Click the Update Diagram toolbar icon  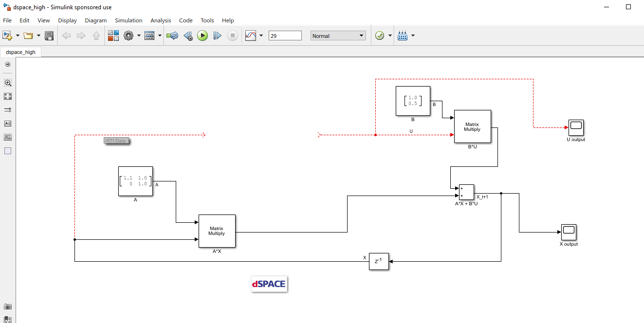172,36
